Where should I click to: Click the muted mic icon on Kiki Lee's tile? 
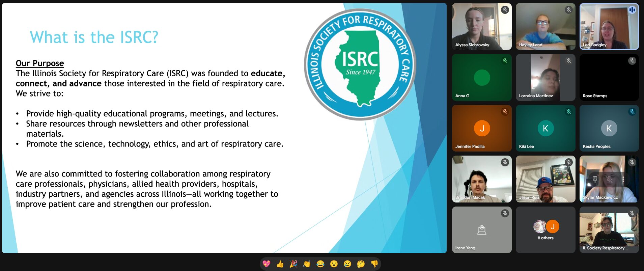click(x=569, y=112)
